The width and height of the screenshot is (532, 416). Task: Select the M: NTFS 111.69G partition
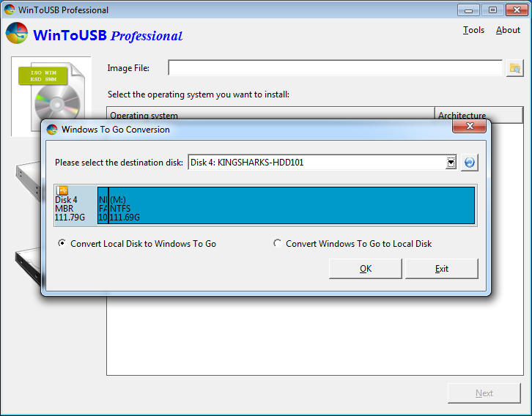pos(292,206)
